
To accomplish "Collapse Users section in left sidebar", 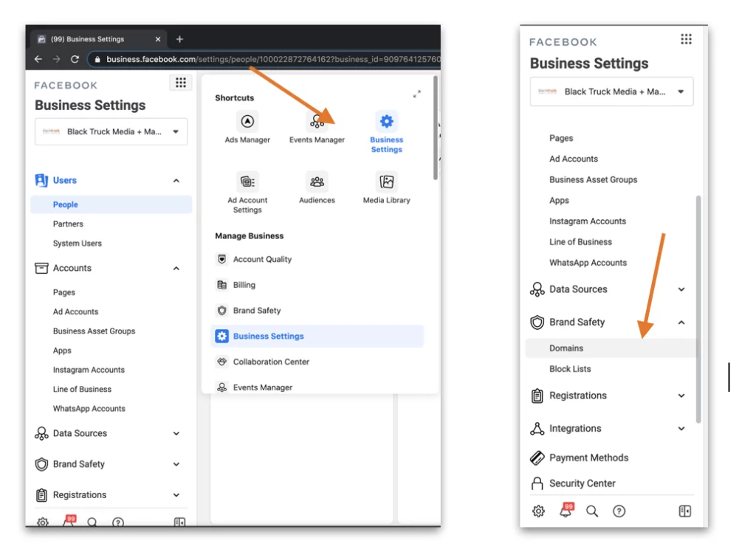I will (176, 181).
